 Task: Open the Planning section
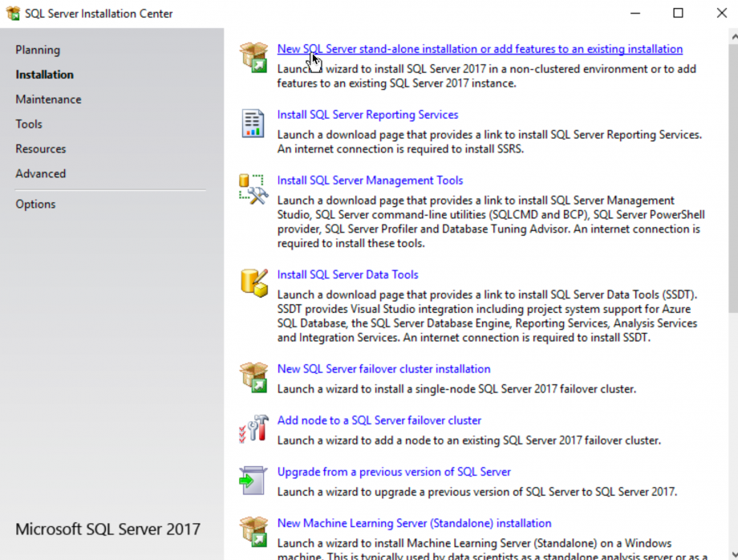38,50
